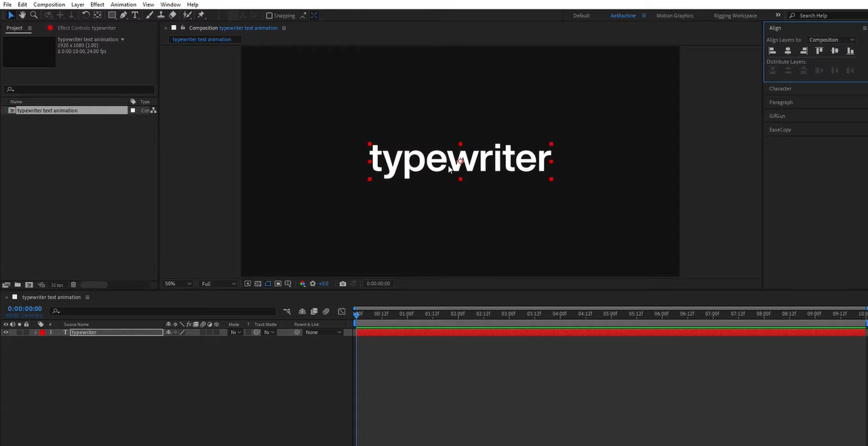Switch to the Motion Graphics workspace
Screen dimensions: 868x446
click(675, 16)
